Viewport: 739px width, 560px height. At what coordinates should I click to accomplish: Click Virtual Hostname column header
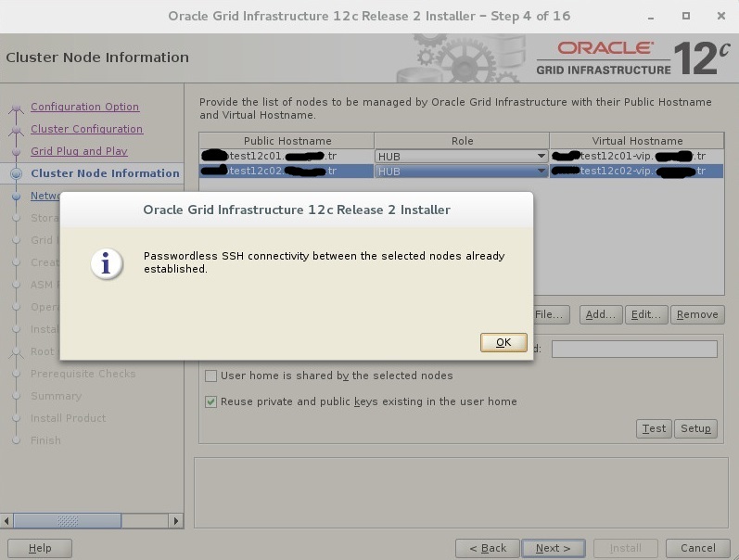pos(637,141)
